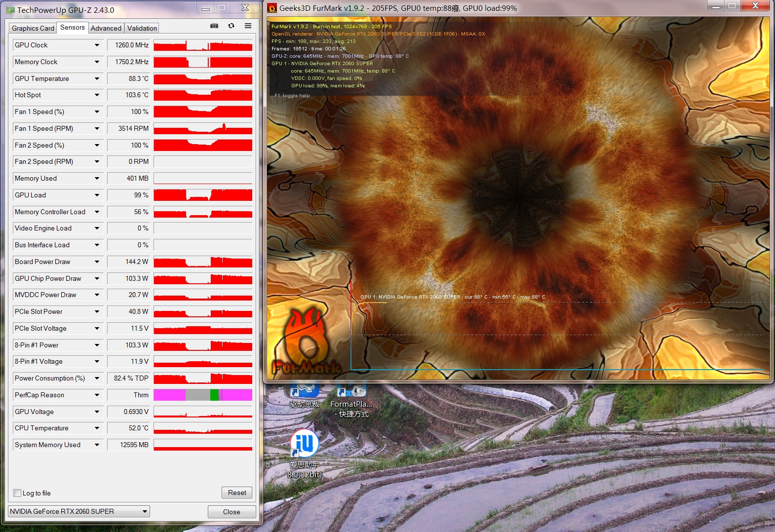Minimize the GPU-Z window
This screenshot has height=532, width=775.
(x=205, y=8)
